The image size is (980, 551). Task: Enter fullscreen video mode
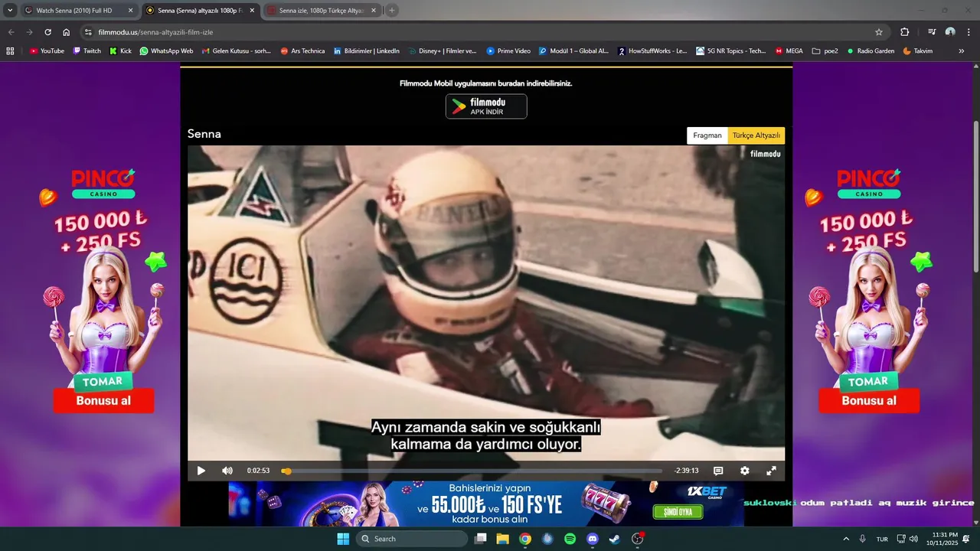click(x=771, y=471)
